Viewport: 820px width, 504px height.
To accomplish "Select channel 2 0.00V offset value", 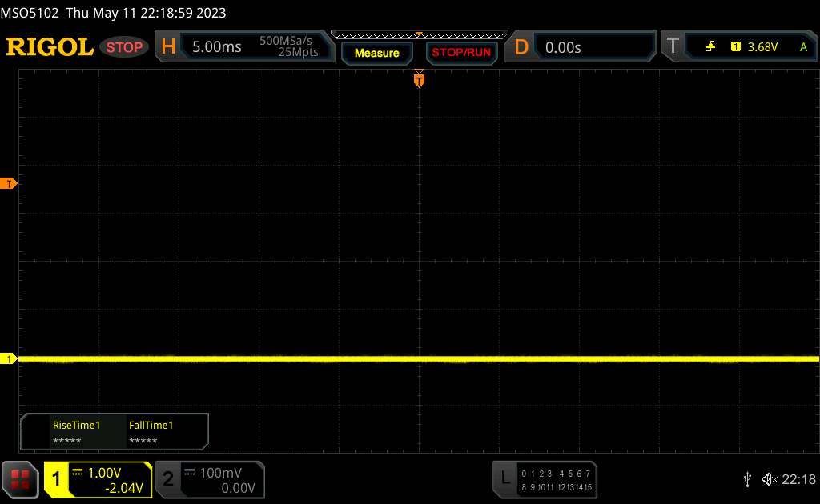I will pos(238,488).
